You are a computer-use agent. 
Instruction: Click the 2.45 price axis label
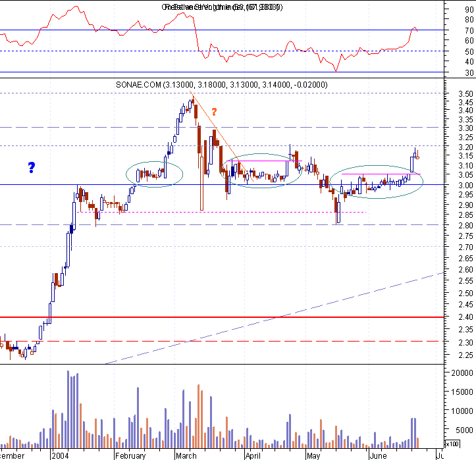click(465, 304)
